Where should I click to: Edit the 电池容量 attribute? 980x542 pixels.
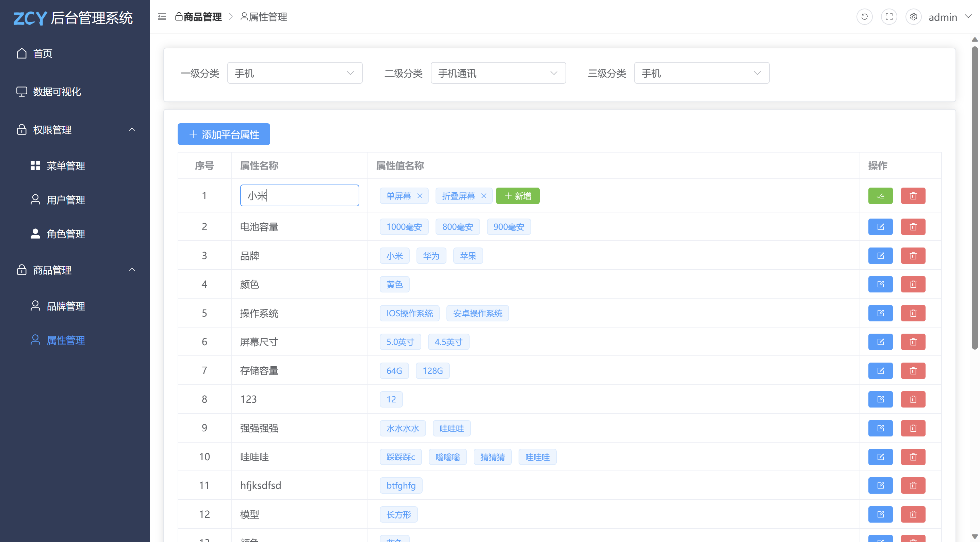point(880,227)
